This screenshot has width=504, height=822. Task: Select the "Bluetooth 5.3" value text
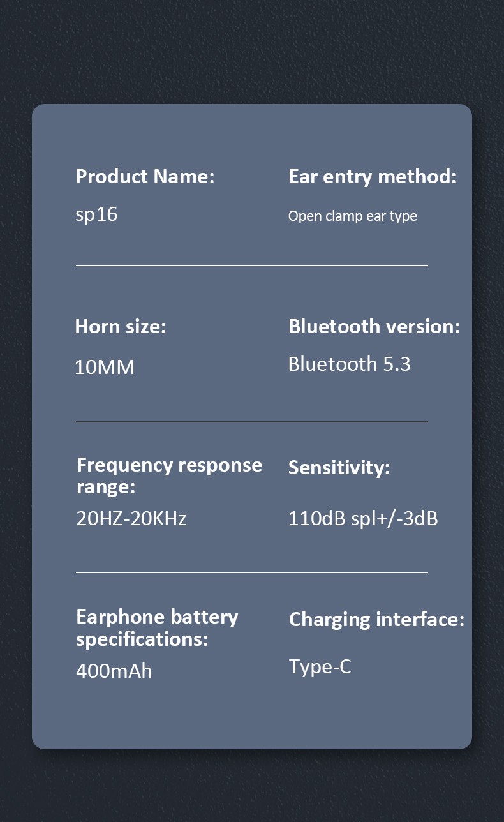click(349, 364)
